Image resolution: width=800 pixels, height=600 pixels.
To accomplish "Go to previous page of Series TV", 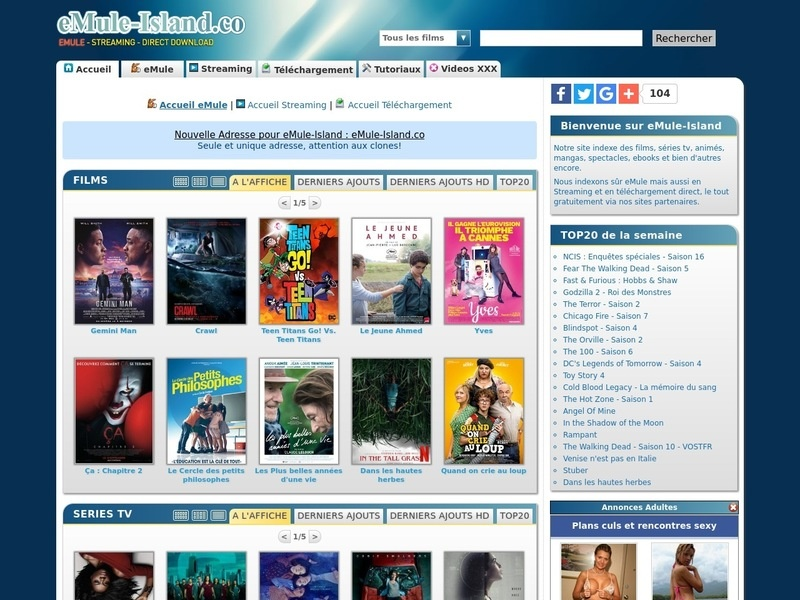I will 284,537.
